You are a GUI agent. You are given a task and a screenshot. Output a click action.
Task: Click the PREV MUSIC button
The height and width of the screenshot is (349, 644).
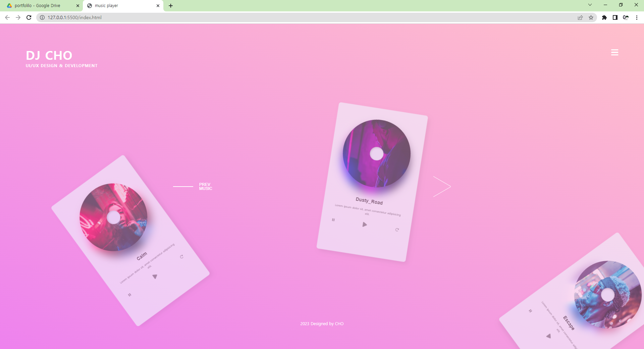pyautogui.click(x=193, y=187)
